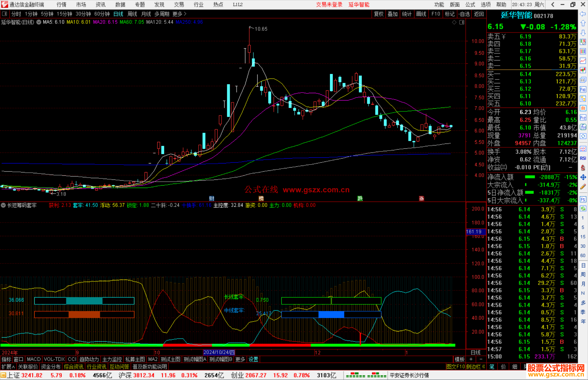Click the tree structure icon in sidebar
This screenshot has height=380, width=588.
[583, 99]
